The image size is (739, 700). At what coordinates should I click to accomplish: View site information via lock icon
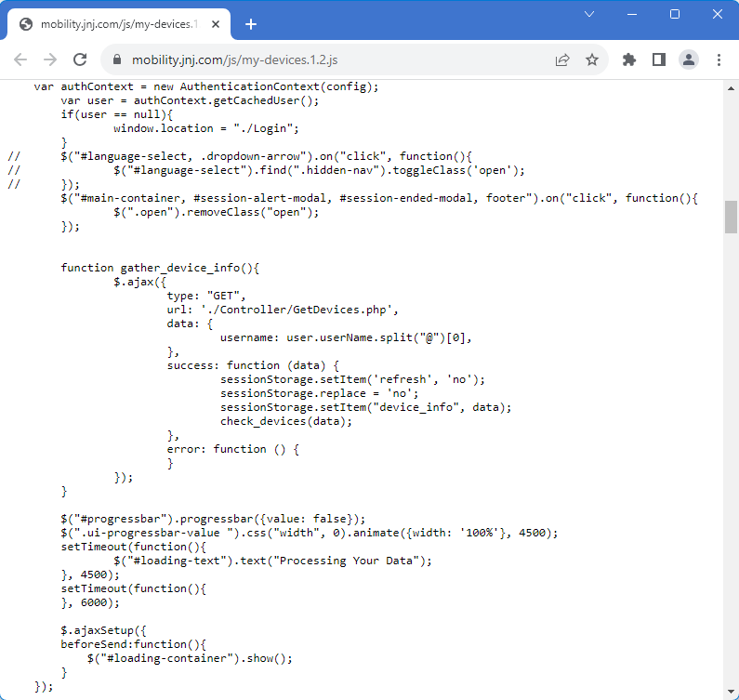click(117, 59)
